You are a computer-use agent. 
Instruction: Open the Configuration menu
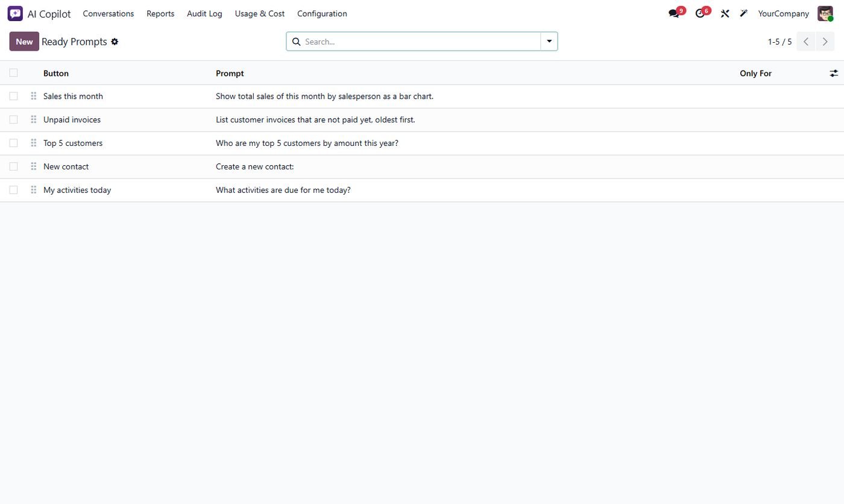(x=322, y=13)
